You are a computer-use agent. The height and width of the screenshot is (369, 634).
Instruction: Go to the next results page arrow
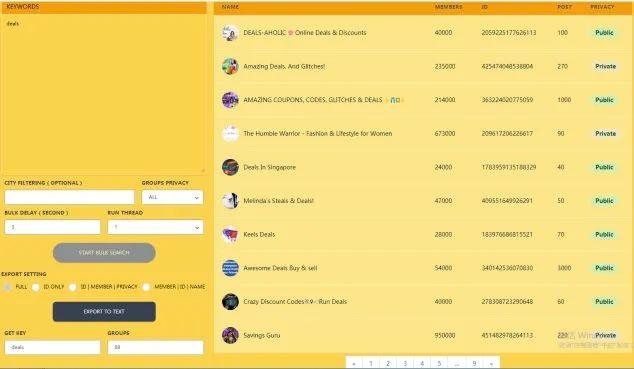(x=491, y=363)
